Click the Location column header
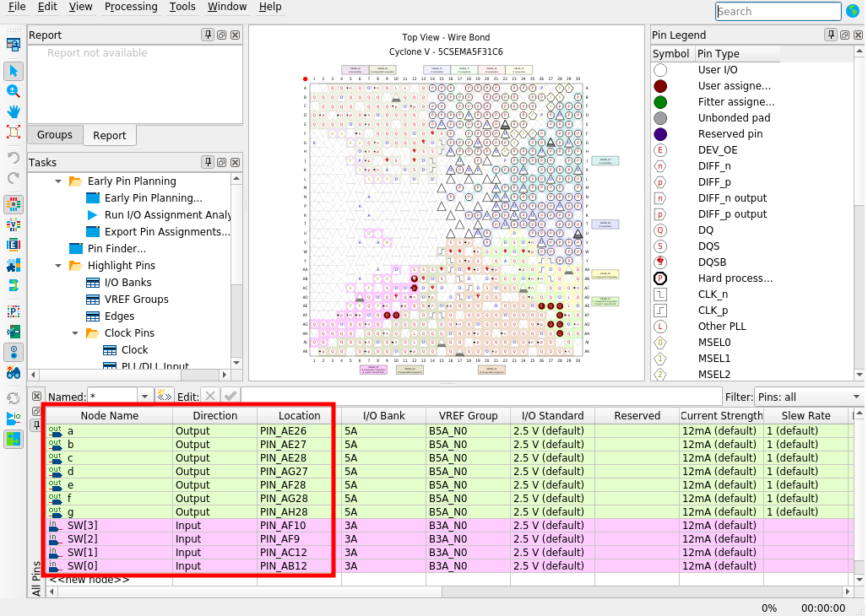Viewport: 868px width, 616px height. (299, 416)
